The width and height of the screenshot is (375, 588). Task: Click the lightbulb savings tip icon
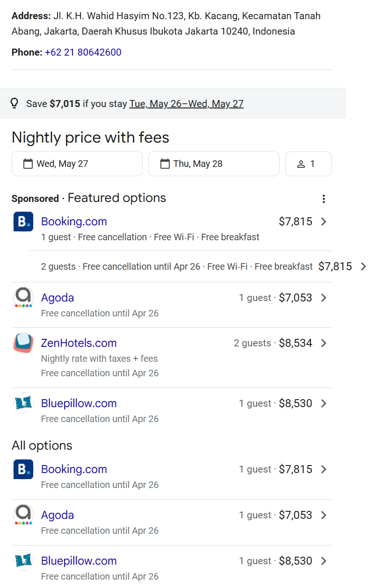tap(14, 103)
